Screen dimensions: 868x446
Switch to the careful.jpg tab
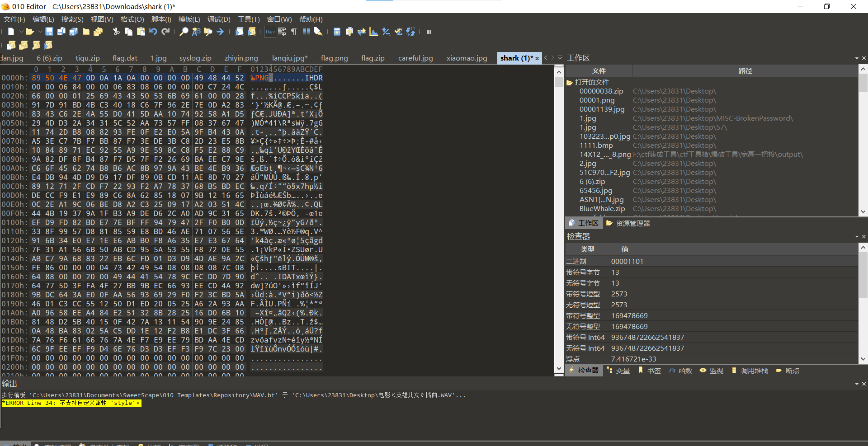415,58
